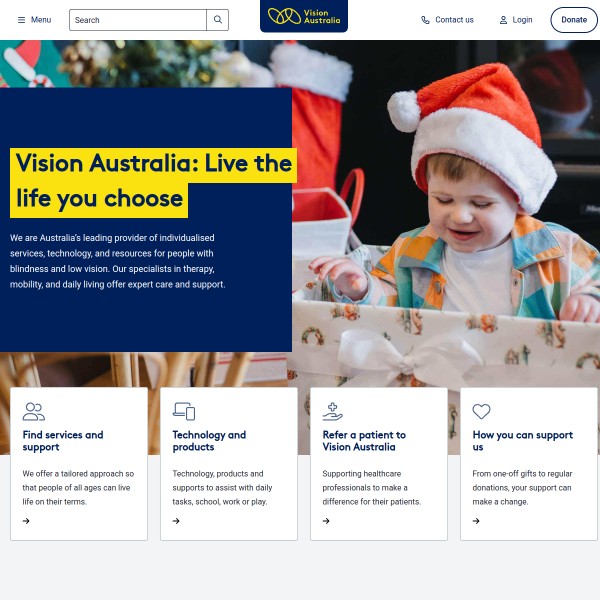Click the heart icon on support card

point(481,411)
